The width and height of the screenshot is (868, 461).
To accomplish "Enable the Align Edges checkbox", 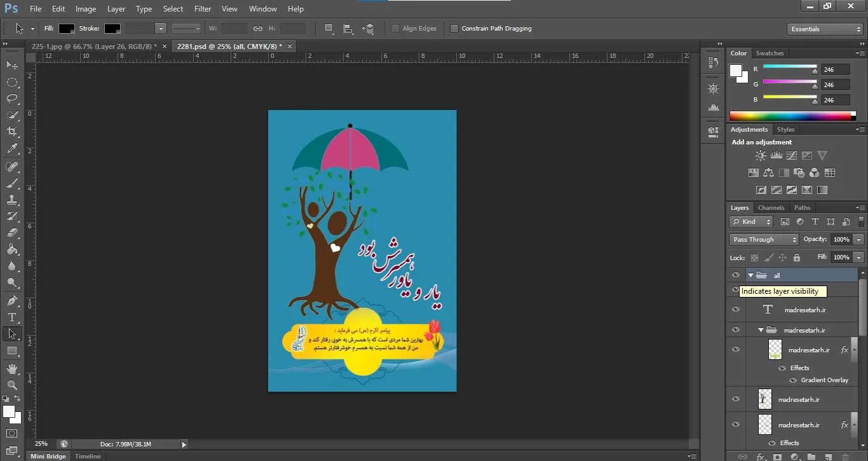I will click(x=395, y=29).
